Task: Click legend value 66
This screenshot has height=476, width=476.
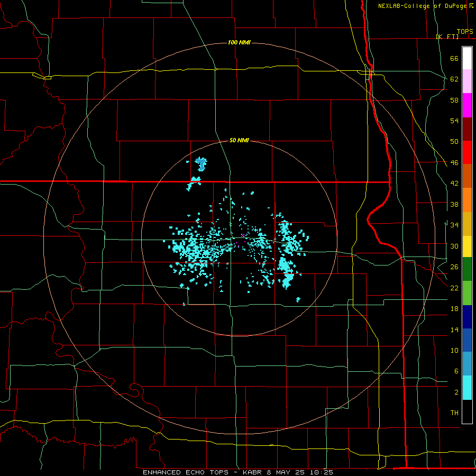Action: click(454, 59)
